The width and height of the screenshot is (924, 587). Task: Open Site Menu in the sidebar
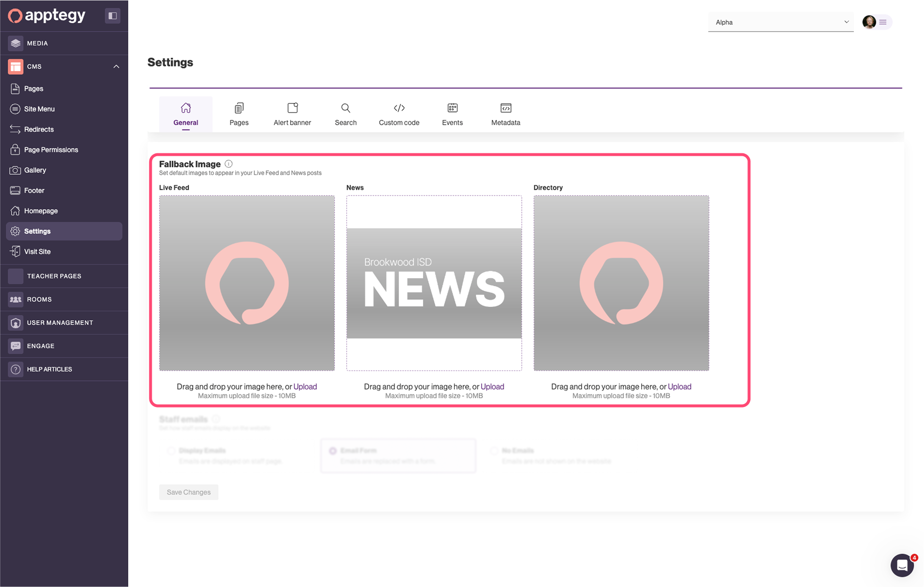tap(64, 109)
